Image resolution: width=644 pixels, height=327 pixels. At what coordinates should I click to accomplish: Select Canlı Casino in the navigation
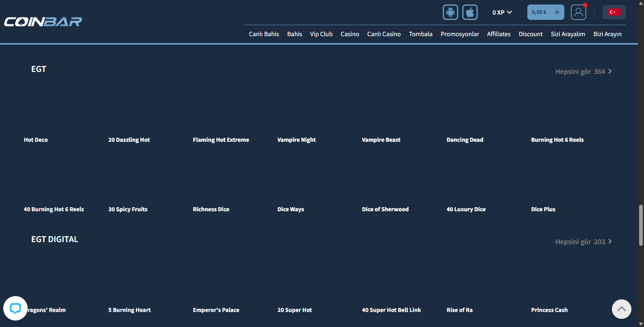384,34
